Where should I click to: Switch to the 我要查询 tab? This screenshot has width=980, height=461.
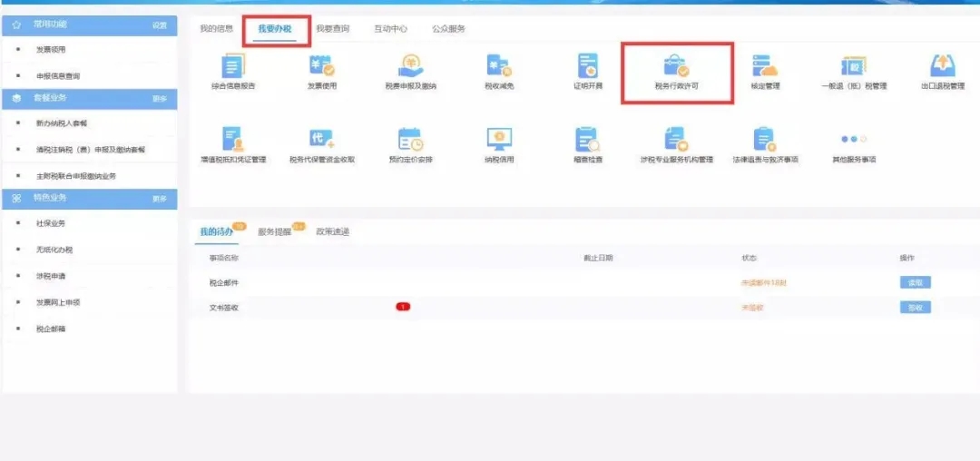tap(332, 29)
